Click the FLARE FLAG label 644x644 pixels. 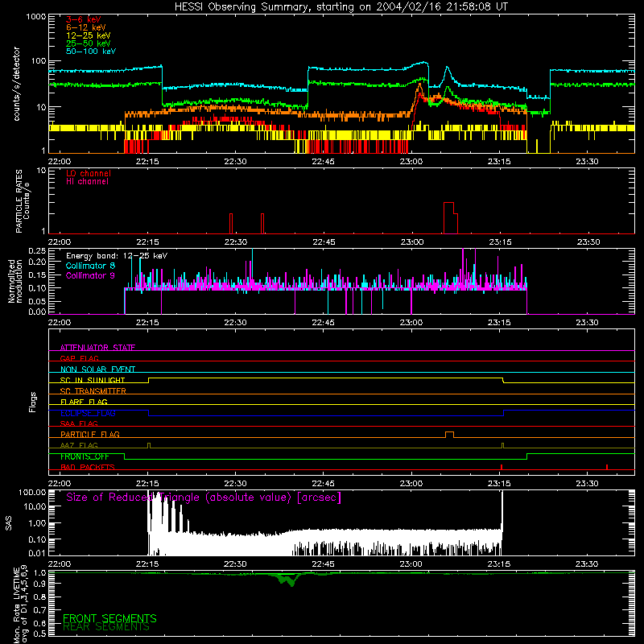click(x=84, y=402)
